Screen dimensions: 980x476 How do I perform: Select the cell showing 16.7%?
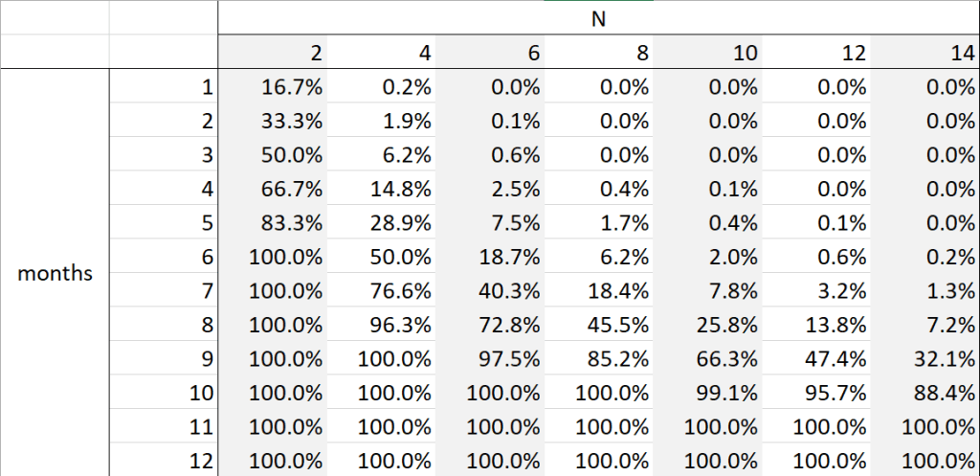(291, 87)
